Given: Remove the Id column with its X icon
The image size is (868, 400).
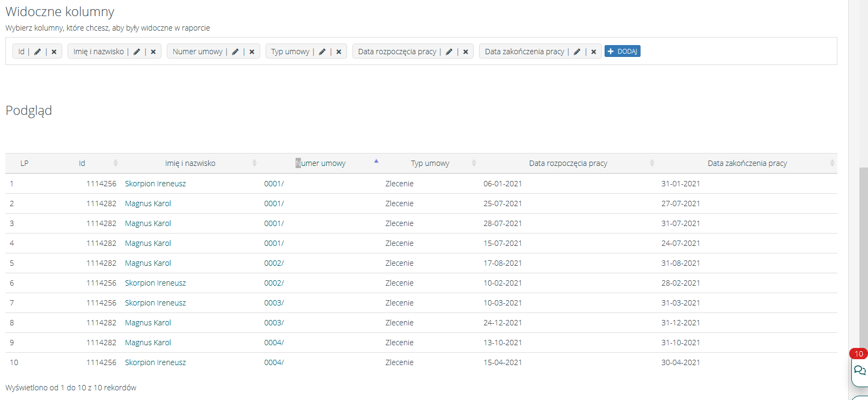Looking at the screenshot, I should tap(54, 52).
